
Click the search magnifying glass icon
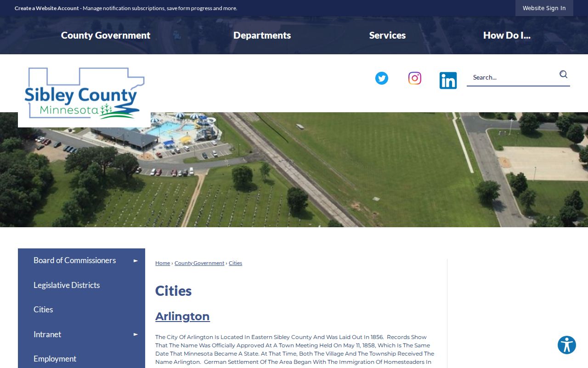point(563,75)
